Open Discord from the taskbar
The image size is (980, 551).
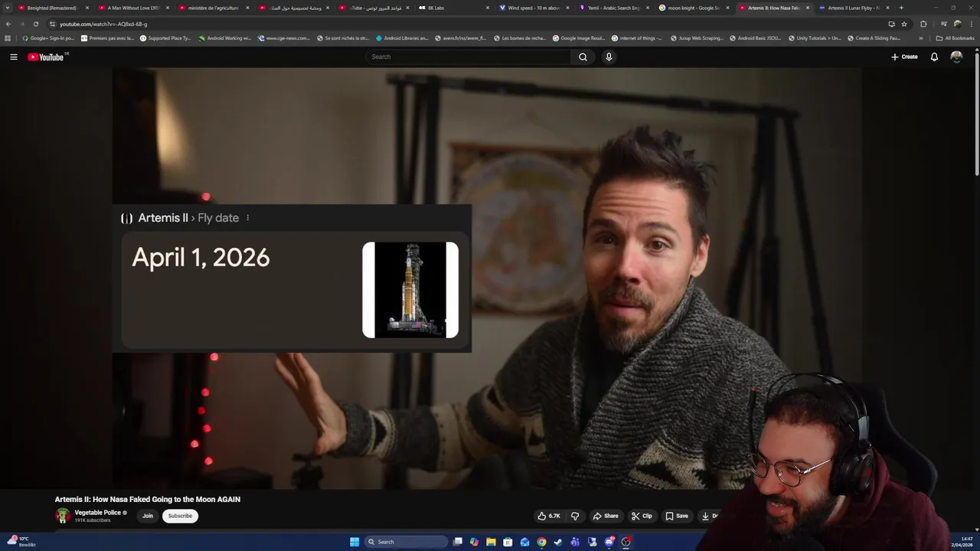point(609,542)
